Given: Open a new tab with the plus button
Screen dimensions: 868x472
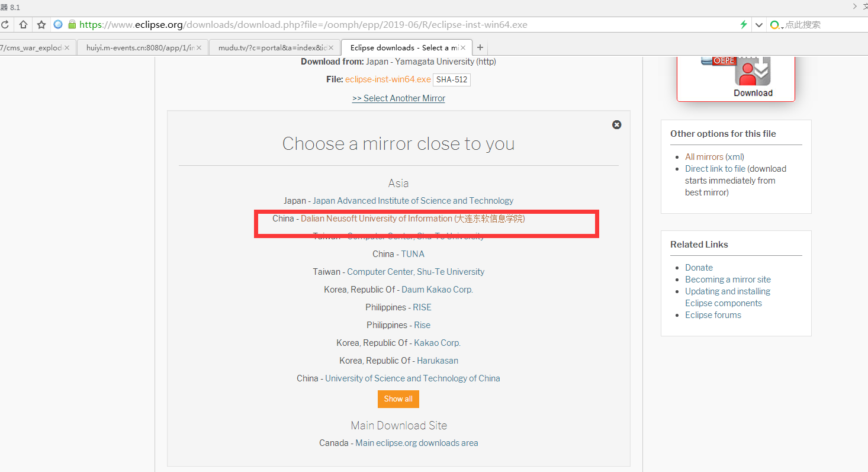Looking at the screenshot, I should click(480, 47).
